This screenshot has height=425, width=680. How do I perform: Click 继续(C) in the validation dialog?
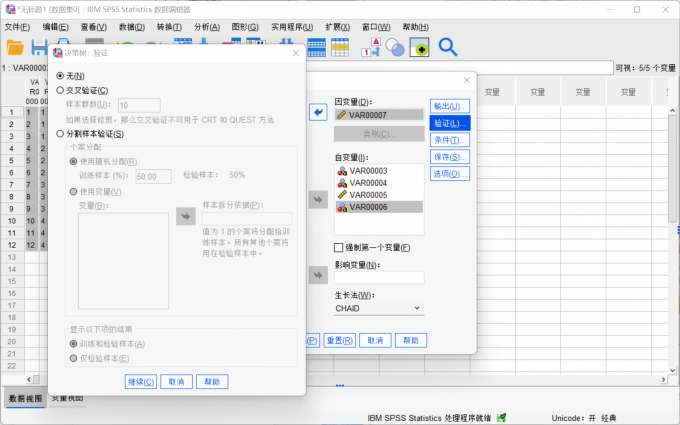point(141,382)
